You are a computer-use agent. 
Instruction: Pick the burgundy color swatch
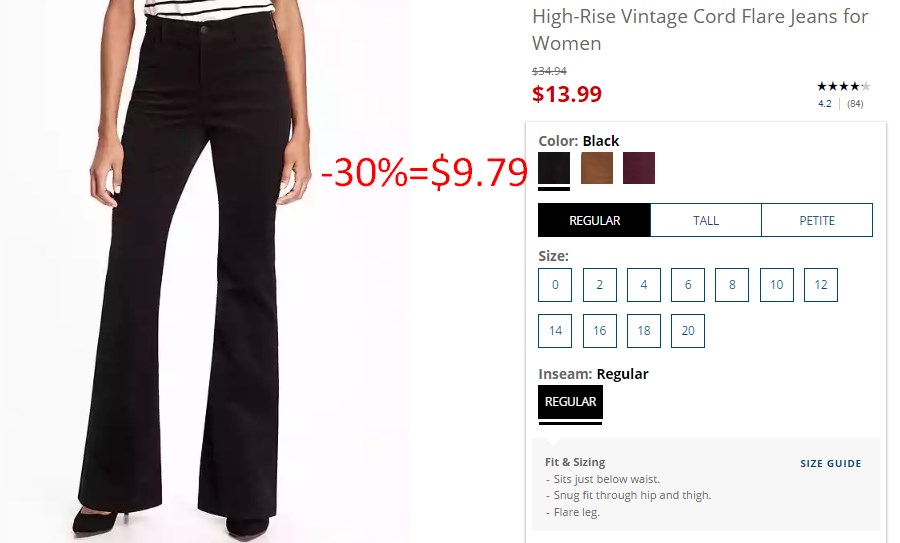(639, 168)
